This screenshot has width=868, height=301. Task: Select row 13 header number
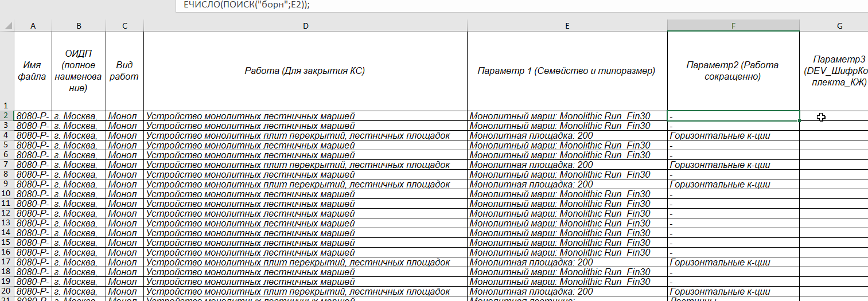[x=7, y=223]
